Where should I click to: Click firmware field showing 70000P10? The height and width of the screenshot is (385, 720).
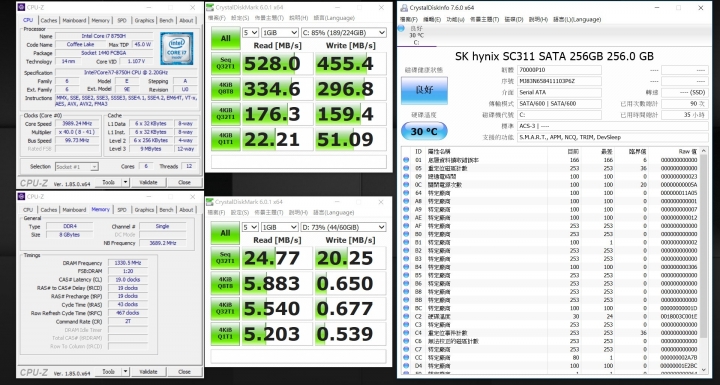point(559,70)
